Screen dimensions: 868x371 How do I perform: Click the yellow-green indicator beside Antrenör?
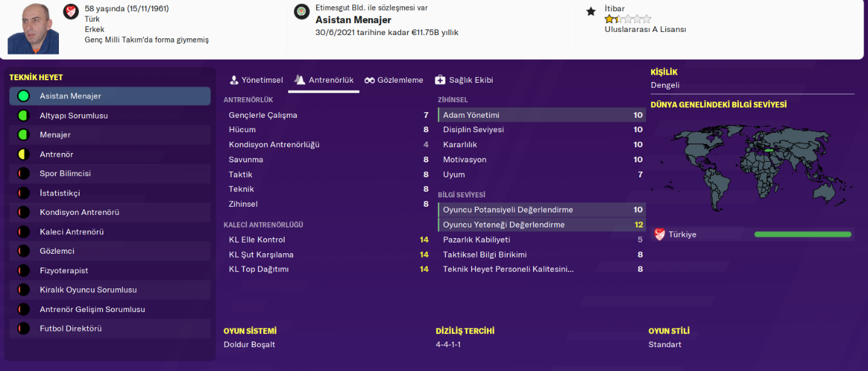tap(24, 154)
